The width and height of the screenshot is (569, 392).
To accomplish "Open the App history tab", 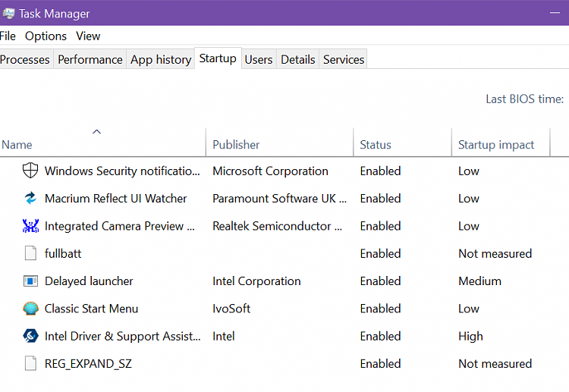I will coord(161,59).
